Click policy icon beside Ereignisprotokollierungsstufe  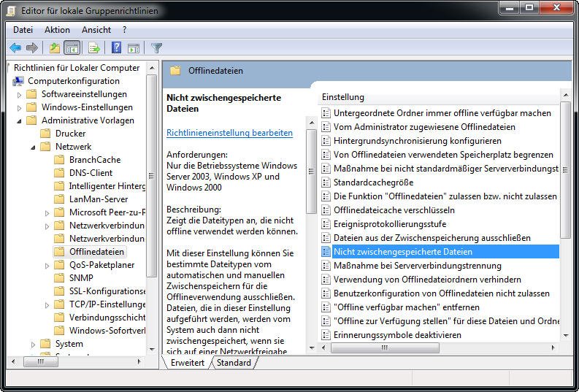click(x=326, y=224)
